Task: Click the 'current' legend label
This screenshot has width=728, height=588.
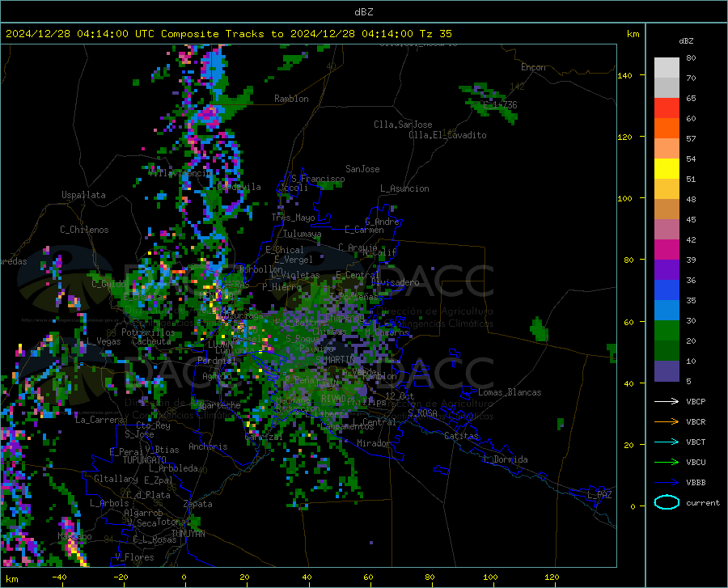Action: (703, 502)
